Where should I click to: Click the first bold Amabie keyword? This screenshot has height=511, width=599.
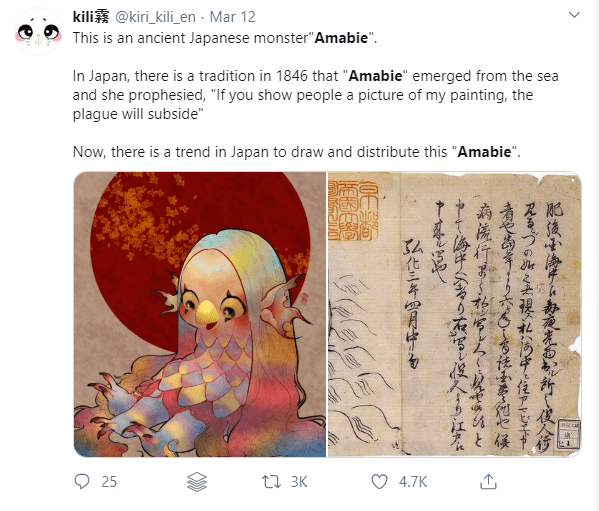341,38
